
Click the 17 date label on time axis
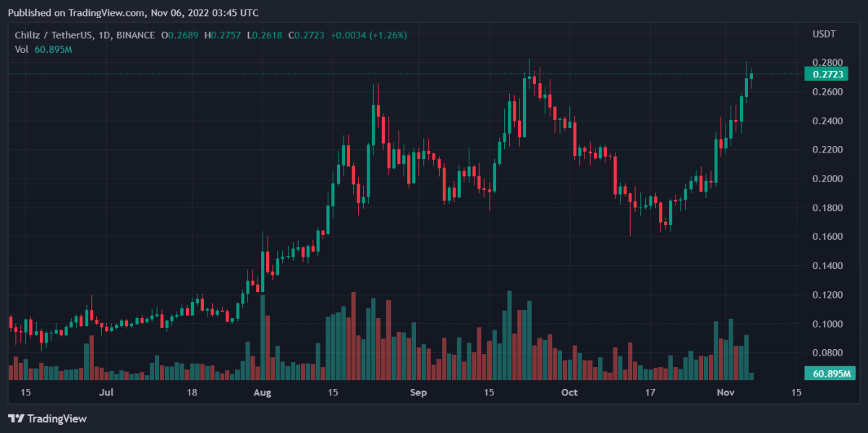pyautogui.click(x=650, y=393)
